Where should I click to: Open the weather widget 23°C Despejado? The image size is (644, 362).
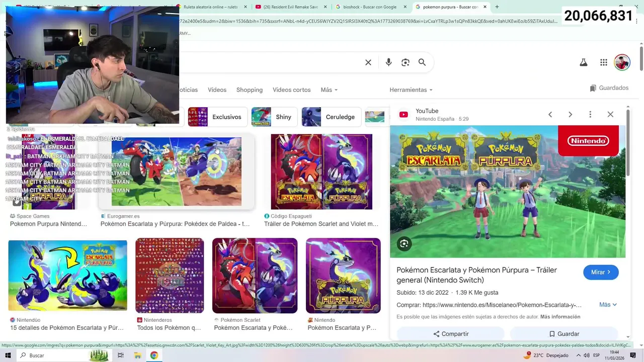(546, 355)
